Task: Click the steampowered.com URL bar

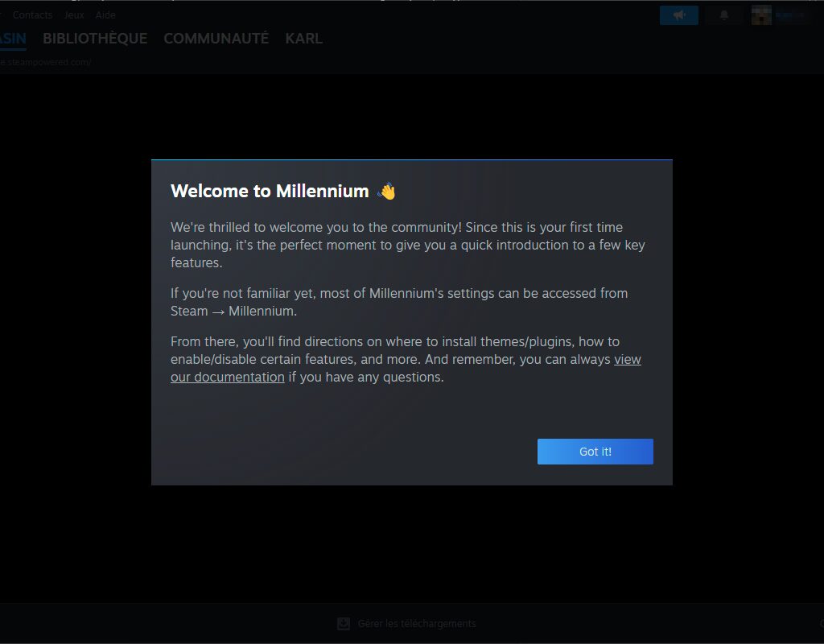Action: (46, 62)
